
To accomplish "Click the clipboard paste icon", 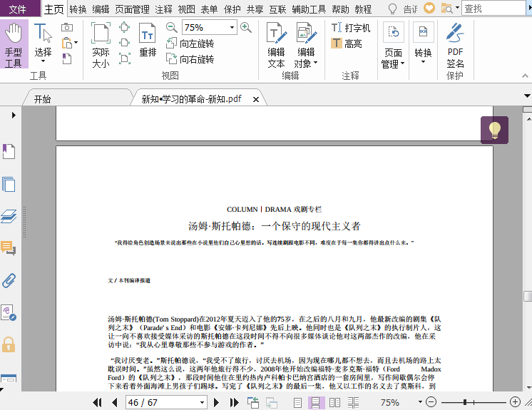I will click(x=66, y=43).
